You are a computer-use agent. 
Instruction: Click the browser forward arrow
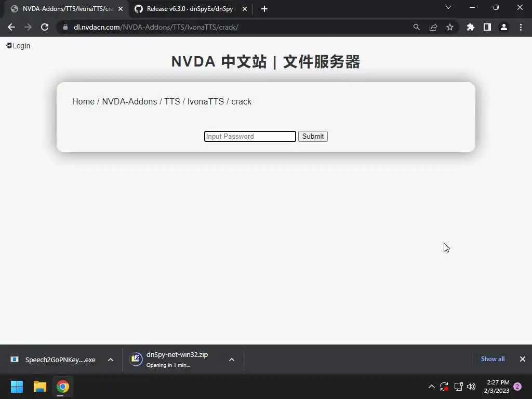pos(28,27)
